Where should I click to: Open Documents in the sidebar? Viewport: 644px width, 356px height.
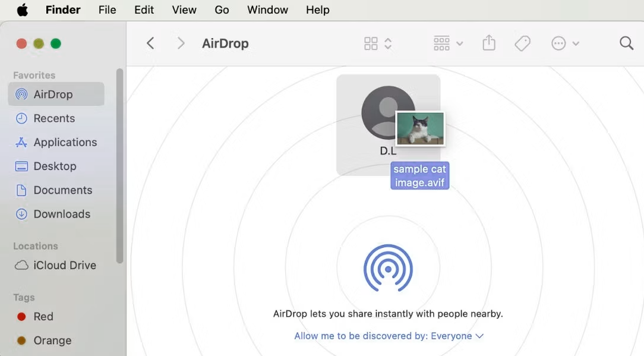pyautogui.click(x=56, y=190)
